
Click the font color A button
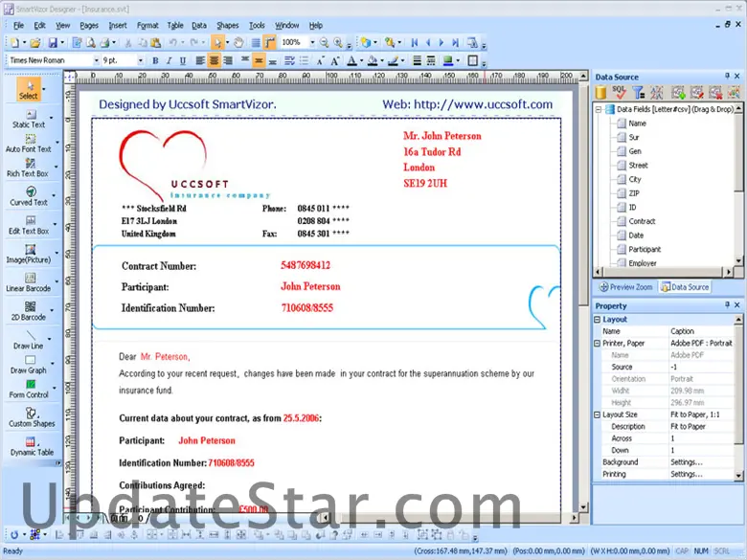[x=351, y=60]
